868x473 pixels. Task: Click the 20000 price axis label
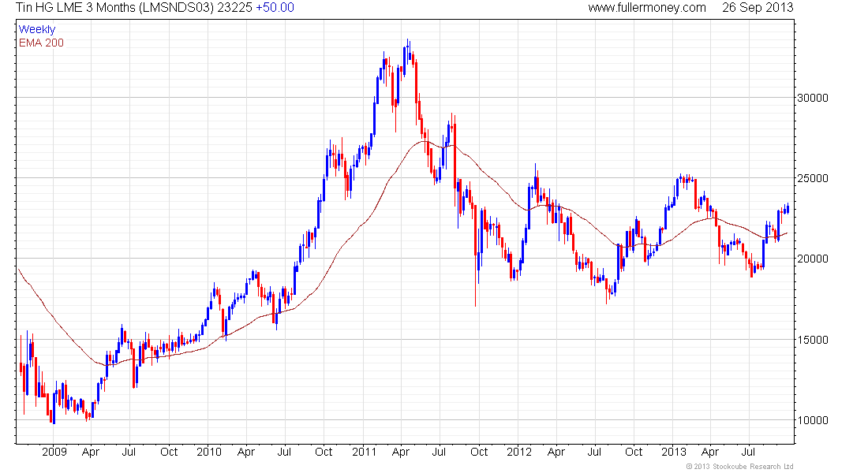click(x=813, y=259)
